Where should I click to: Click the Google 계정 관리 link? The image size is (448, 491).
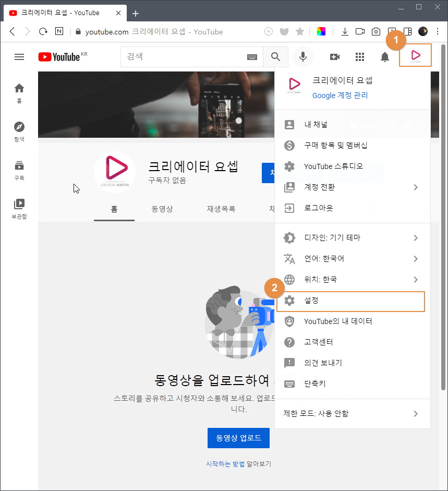(x=340, y=95)
